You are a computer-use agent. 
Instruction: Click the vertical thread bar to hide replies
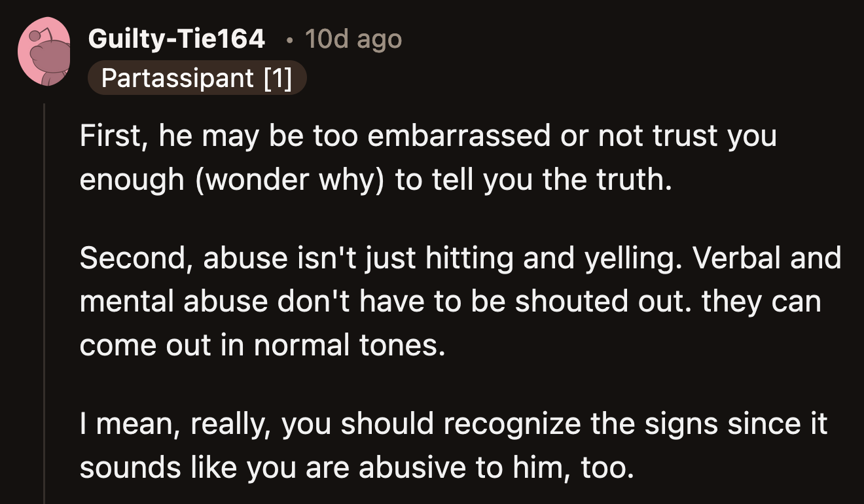tap(46, 295)
